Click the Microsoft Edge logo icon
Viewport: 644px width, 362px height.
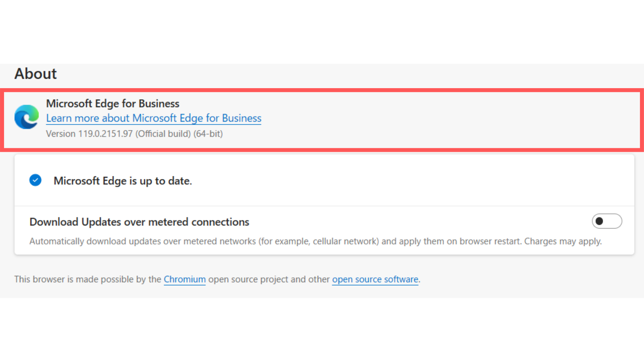(x=26, y=117)
